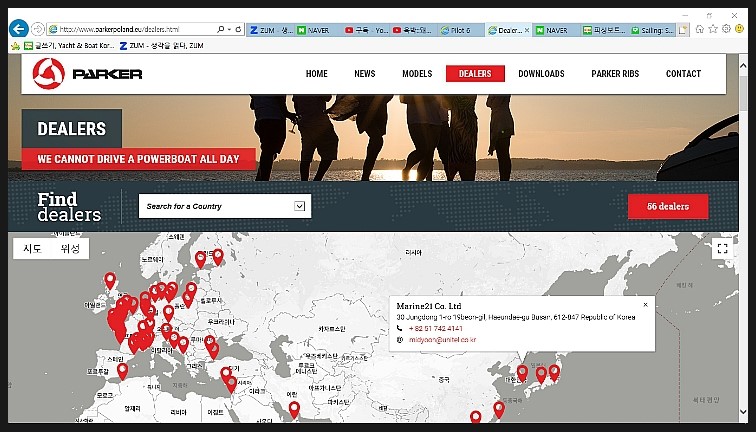Open the PARKER RIBS menu item
756x432 pixels.
point(615,74)
